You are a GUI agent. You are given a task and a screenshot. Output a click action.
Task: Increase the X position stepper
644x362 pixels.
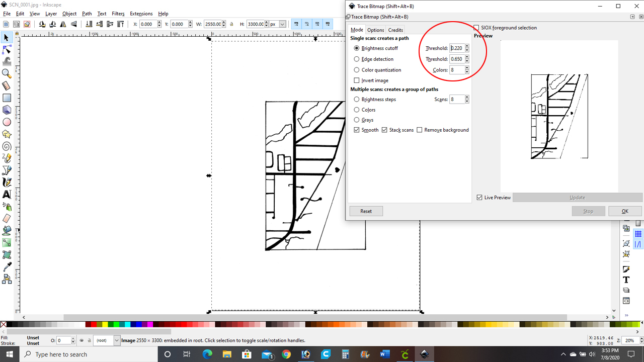pos(159,22)
